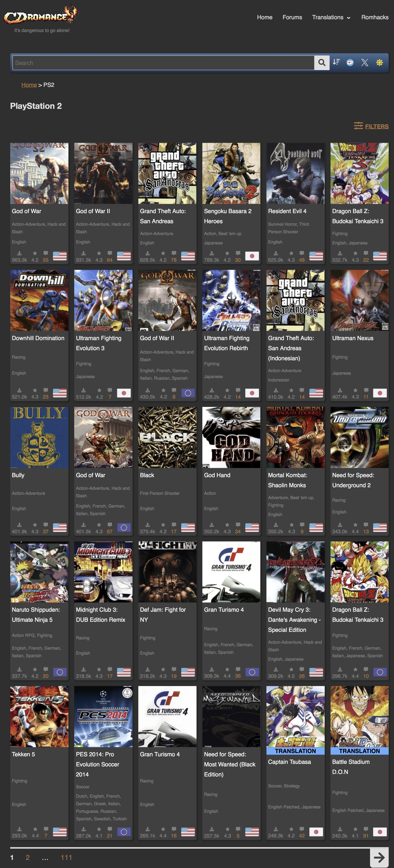Click the Ko-fi donation cup icon
The height and width of the screenshot is (868, 394).
pos(350,62)
